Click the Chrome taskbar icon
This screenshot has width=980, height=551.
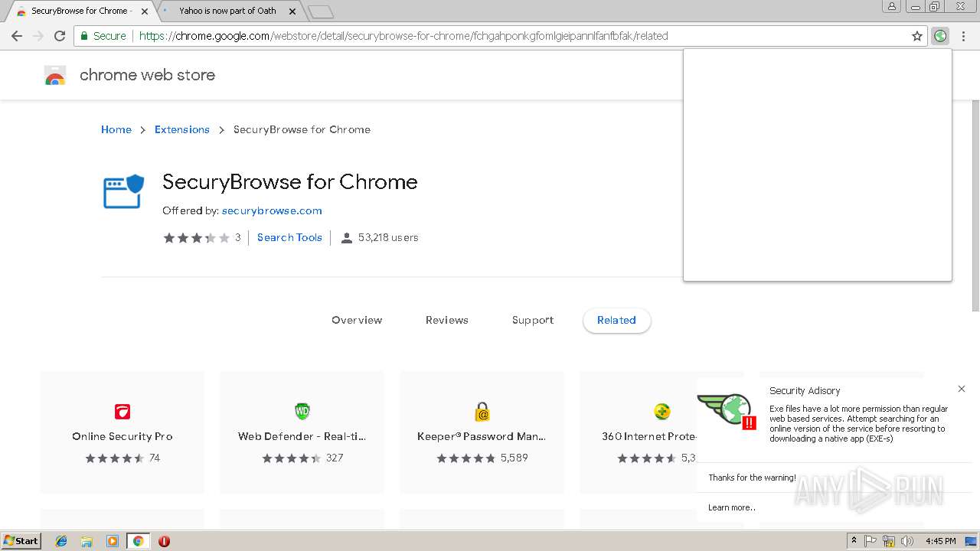tap(139, 541)
